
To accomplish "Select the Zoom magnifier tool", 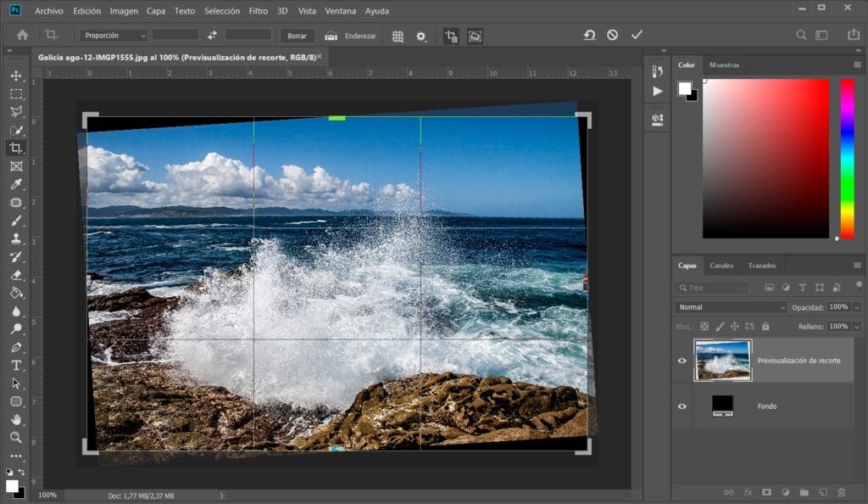I will pyautogui.click(x=16, y=438).
